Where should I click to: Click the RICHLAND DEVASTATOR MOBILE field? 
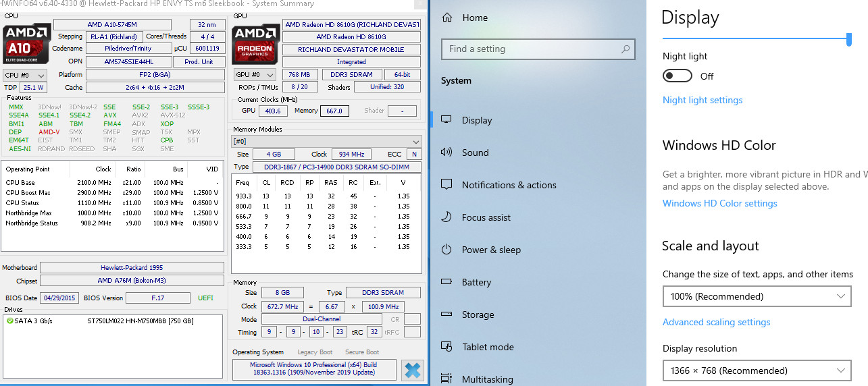(351, 49)
